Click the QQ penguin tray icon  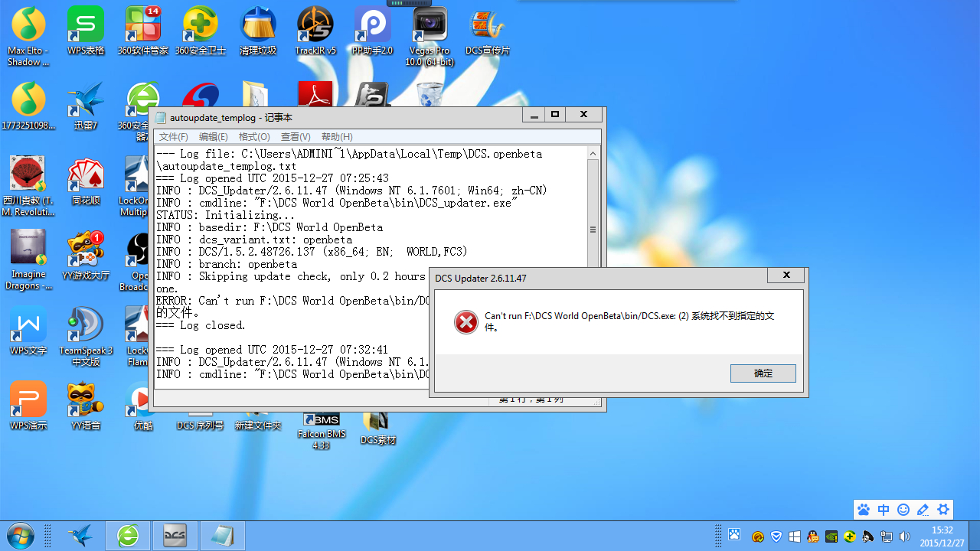click(813, 536)
